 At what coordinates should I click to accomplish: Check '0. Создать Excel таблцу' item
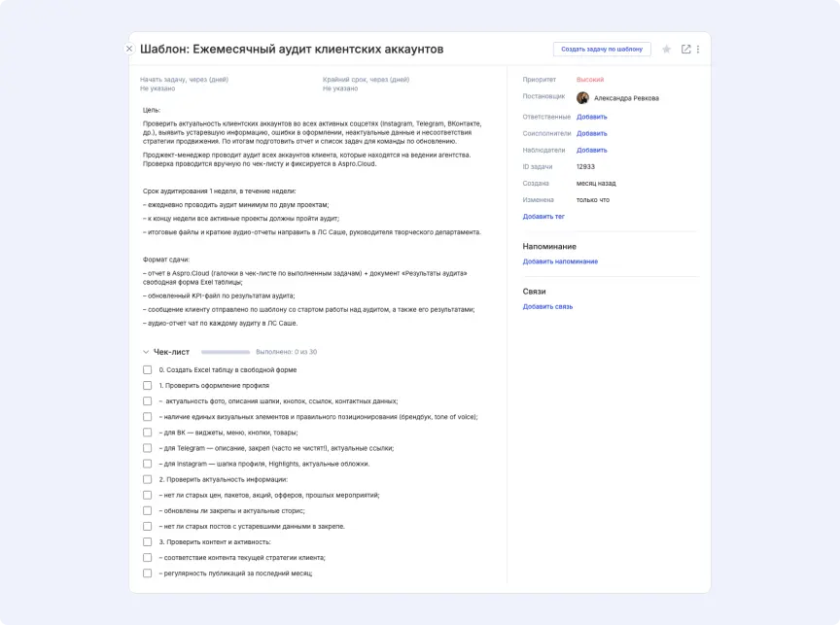pyautogui.click(x=148, y=369)
